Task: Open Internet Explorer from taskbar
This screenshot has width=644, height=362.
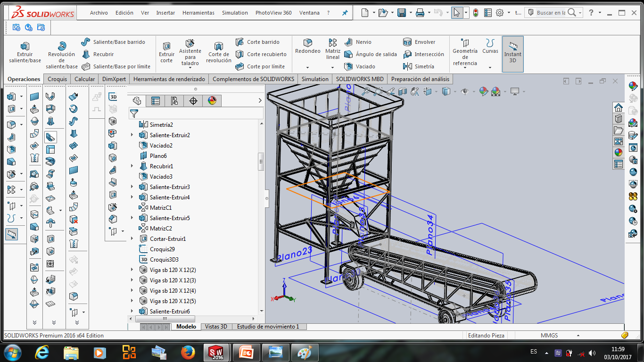Action: point(42,353)
